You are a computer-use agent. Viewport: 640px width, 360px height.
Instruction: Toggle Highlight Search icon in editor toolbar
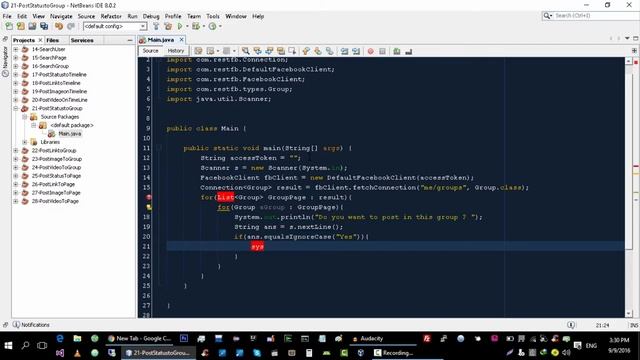(281, 51)
